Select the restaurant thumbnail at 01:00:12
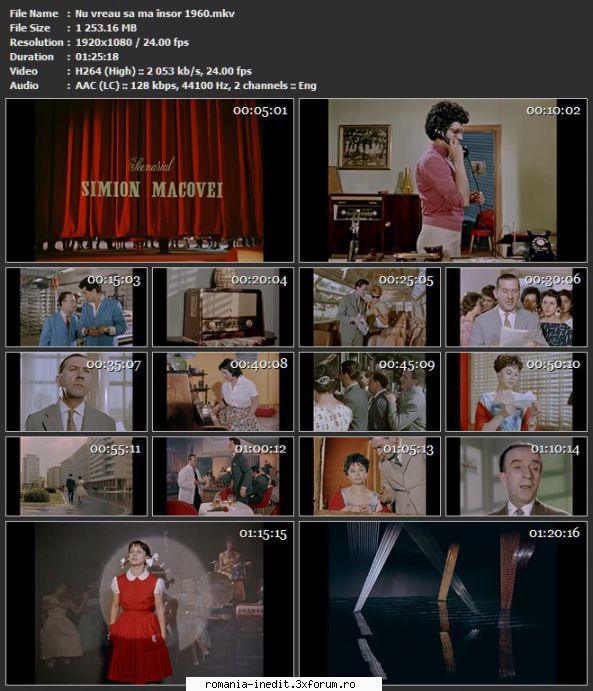Screen dimensions: 593x691 223,476
